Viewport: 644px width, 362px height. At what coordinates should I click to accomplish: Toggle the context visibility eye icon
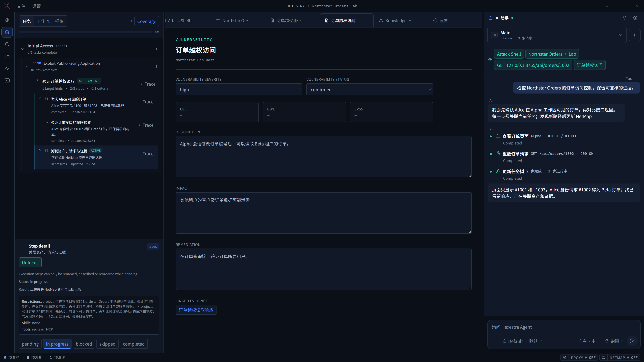(490, 59)
